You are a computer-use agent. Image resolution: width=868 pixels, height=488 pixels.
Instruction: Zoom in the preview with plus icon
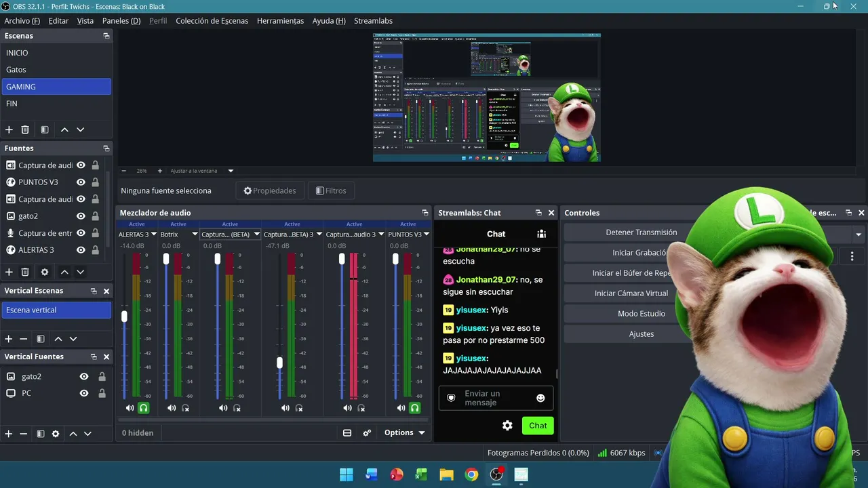160,171
